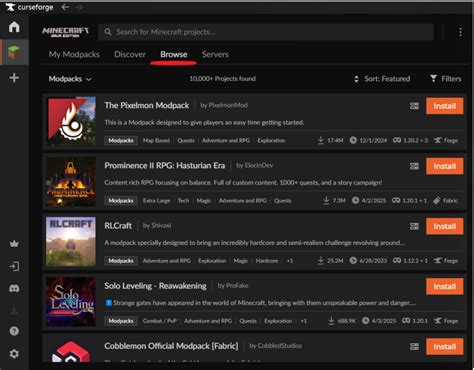Expand the +1 extra tags on the RLCraft row

pyautogui.click(x=290, y=261)
